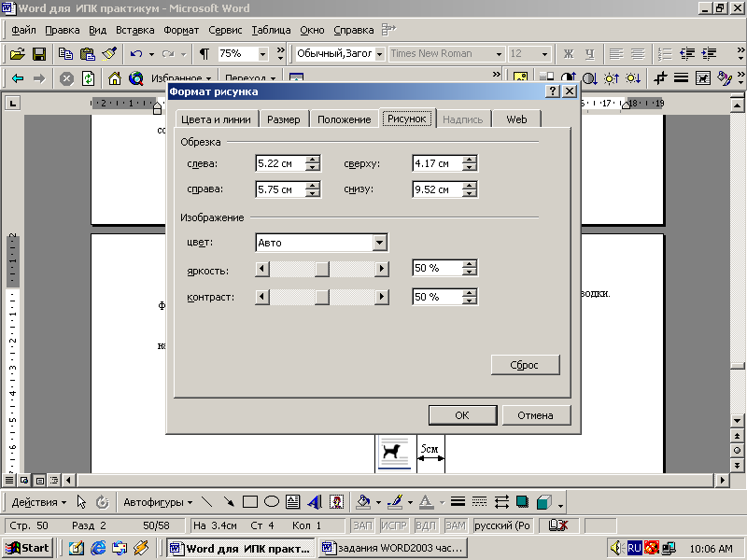
Task: Click the Crop tool icon
Action: click(660, 78)
